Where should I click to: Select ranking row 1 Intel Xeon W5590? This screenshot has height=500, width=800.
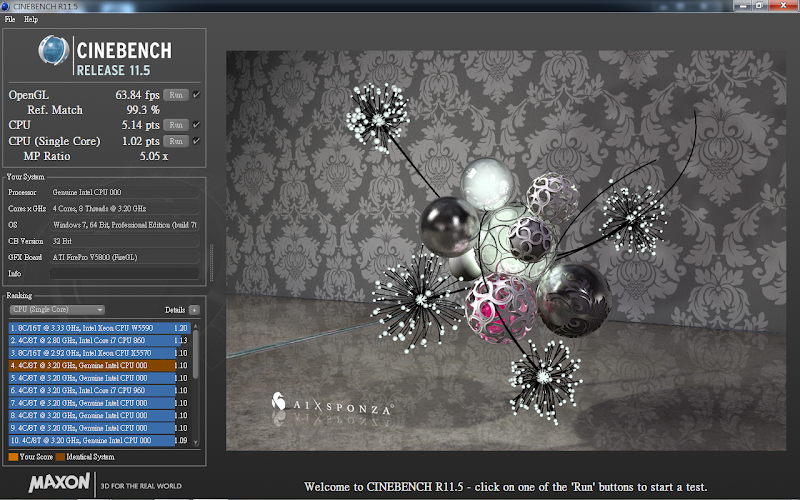click(99, 328)
